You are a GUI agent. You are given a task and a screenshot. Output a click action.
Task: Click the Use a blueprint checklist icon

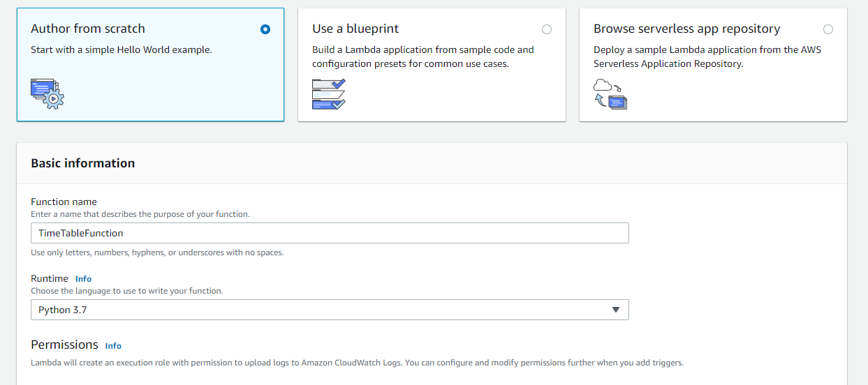[329, 93]
